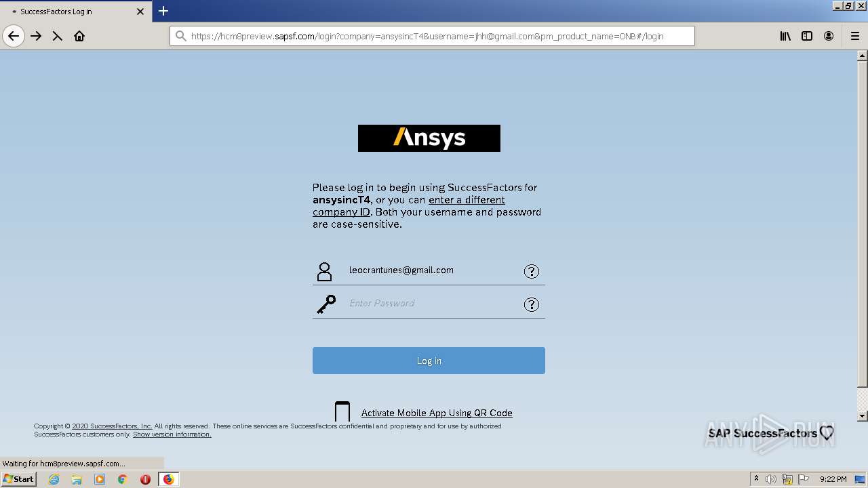868x488 pixels.
Task: Open Activate Mobile App Using QR Code
Action: click(437, 413)
